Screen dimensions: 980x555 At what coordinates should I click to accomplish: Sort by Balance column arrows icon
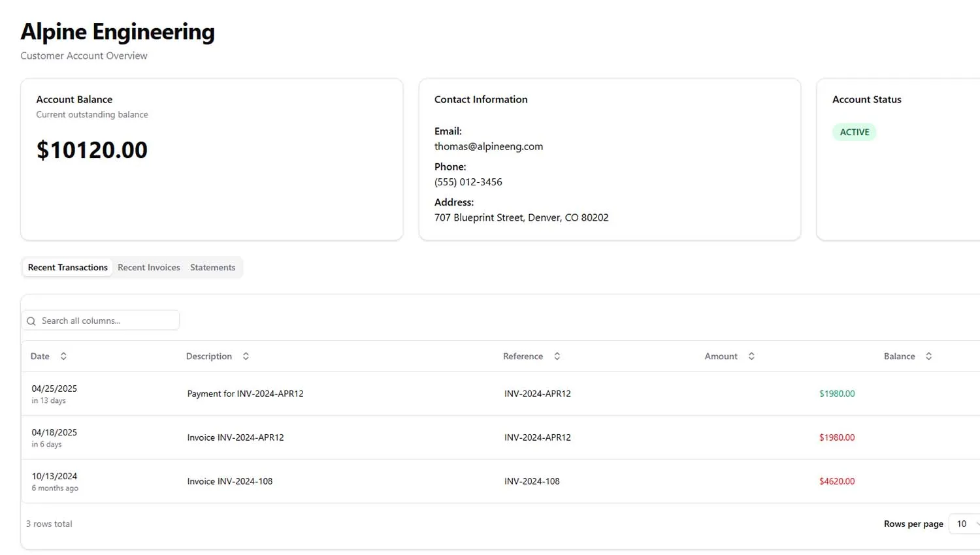tap(928, 356)
